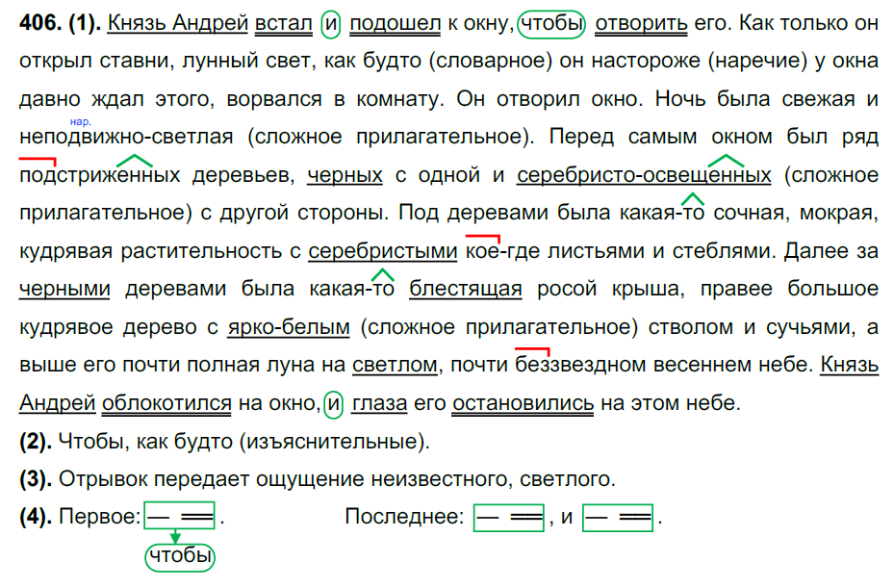Click the underlined word "серебристо-освещенных"

644,175
